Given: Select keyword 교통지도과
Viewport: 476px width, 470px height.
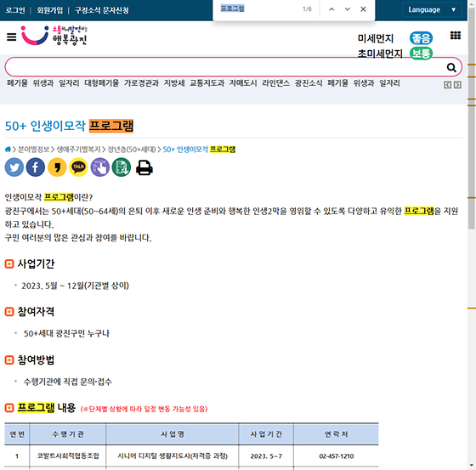Looking at the screenshot, I should pyautogui.click(x=207, y=83).
